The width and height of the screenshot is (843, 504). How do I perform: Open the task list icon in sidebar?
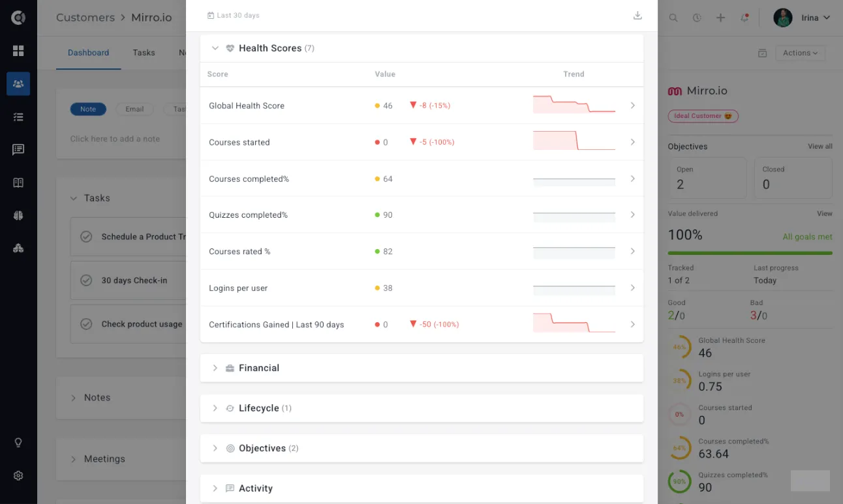(18, 117)
